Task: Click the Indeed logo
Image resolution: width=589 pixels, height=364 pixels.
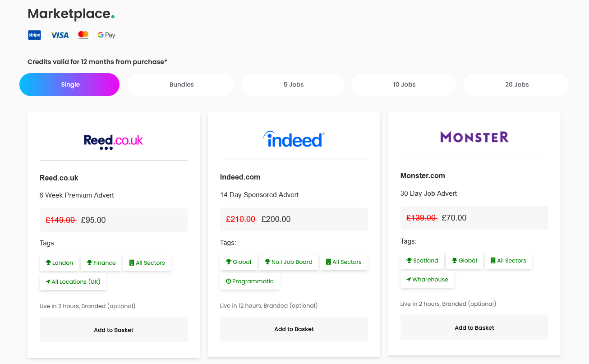Action: click(x=294, y=139)
